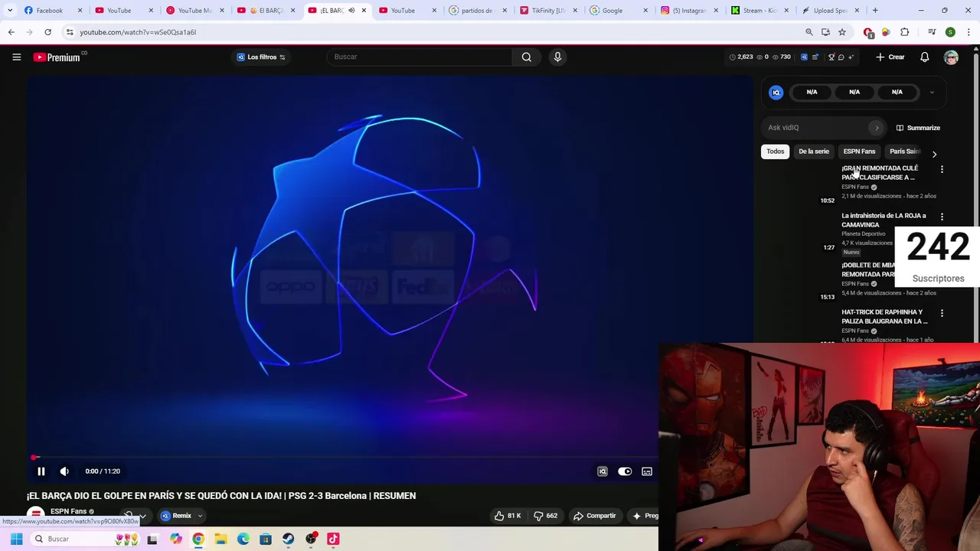Reload the page in Chrome
The width and height of the screenshot is (980, 551).
click(x=47, y=32)
